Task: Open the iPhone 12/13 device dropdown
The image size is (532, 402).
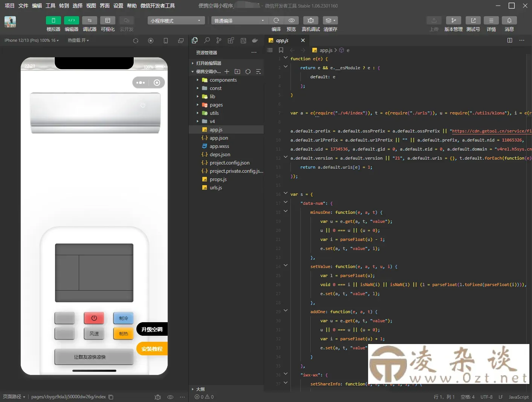Action: tap(32, 40)
